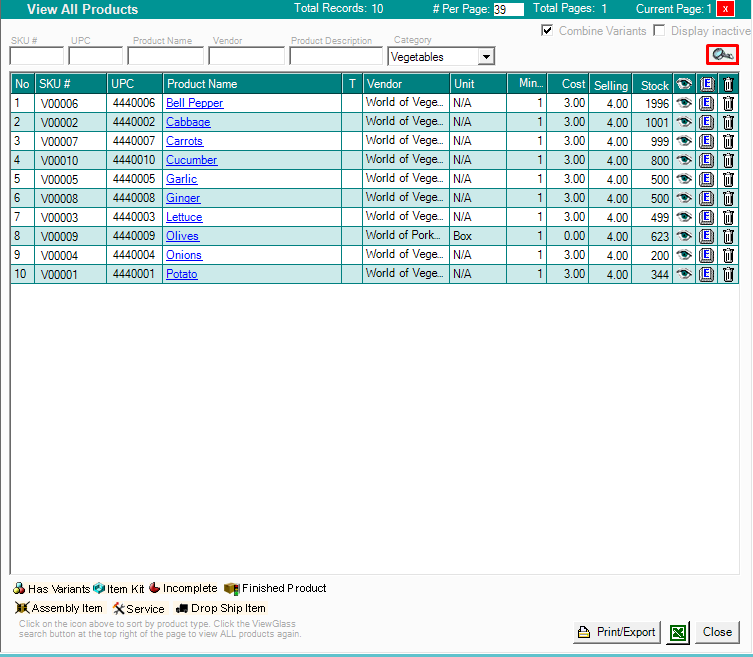This screenshot has width=753, height=657.
Task: Filter by Has Variants icon
Action: pos(19,589)
